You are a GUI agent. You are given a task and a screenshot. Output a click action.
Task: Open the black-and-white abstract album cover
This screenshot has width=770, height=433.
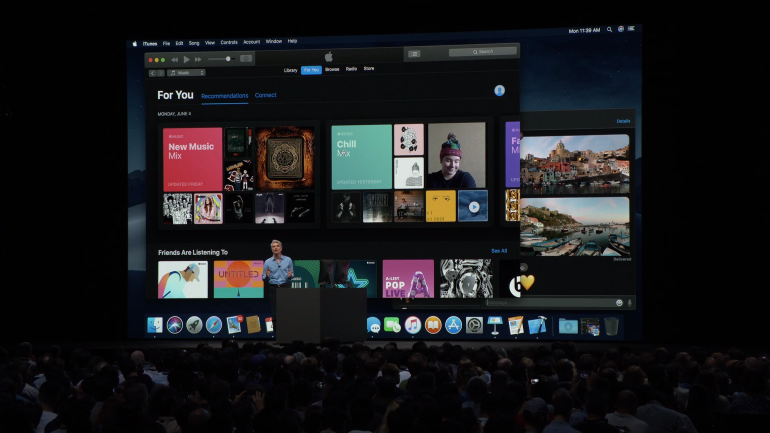tap(466, 278)
